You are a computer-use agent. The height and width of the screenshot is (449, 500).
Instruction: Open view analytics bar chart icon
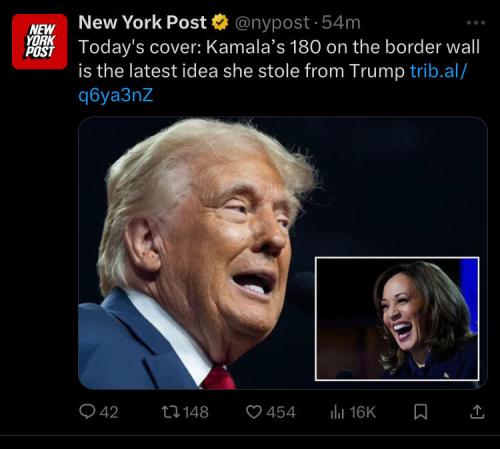pos(337,412)
